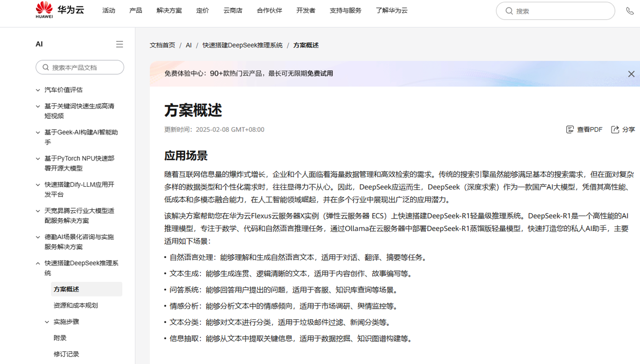The width and height of the screenshot is (640, 364).
Task: Open 天宽昇腾云行业大模型适配服务解决方案 entry
Action: (x=79, y=215)
